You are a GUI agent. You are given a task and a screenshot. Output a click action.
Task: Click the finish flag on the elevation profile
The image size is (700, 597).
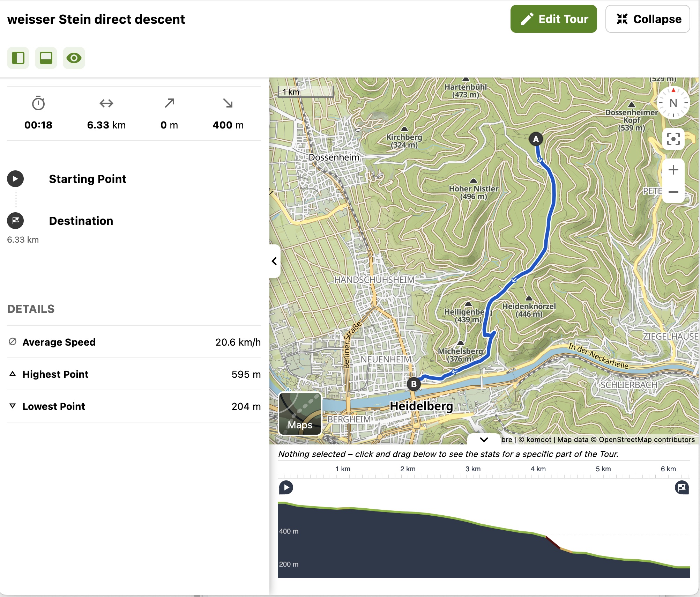(682, 487)
